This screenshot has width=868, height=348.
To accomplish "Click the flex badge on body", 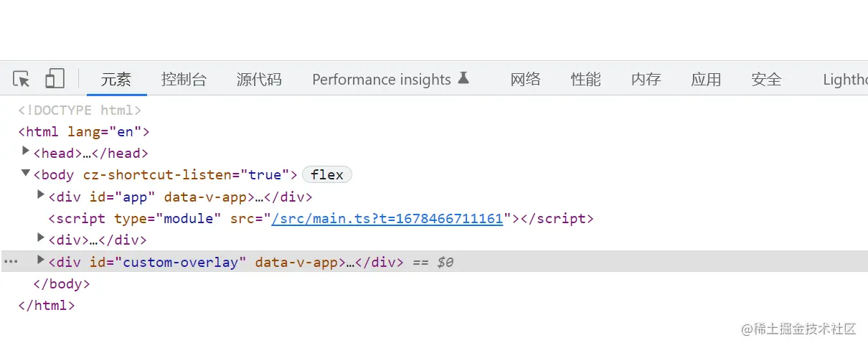I will [x=327, y=174].
